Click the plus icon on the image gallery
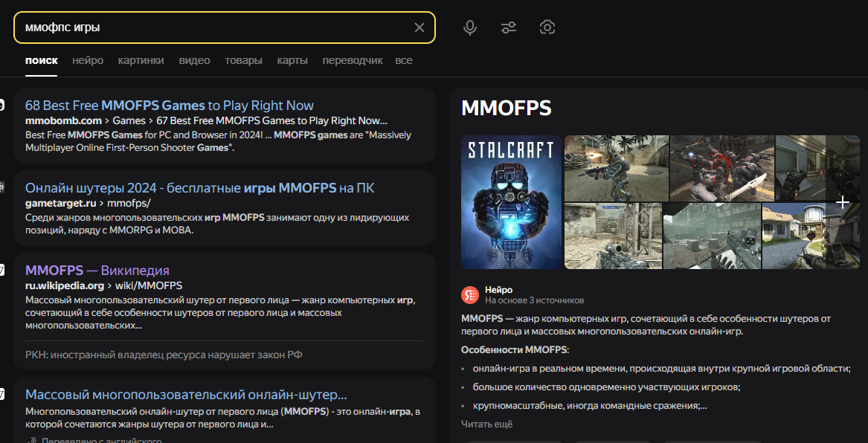Screen dimensions: 868x443 pos(842,202)
